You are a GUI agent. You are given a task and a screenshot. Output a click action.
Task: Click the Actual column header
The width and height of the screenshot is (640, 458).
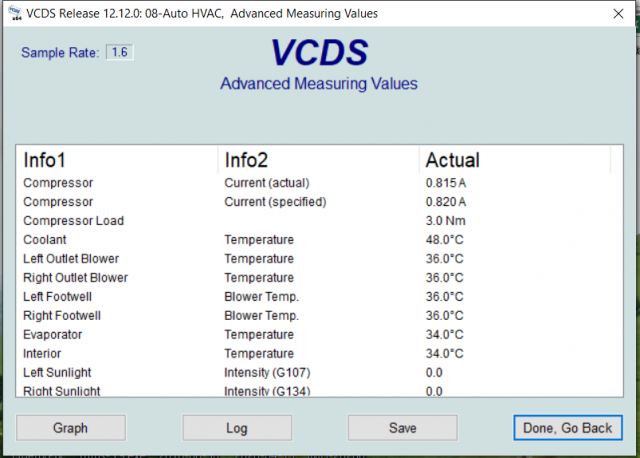click(452, 160)
